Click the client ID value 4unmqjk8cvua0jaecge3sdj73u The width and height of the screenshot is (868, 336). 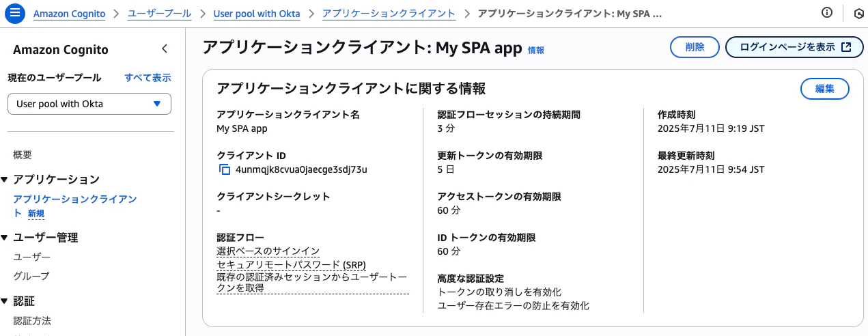[x=301, y=169]
